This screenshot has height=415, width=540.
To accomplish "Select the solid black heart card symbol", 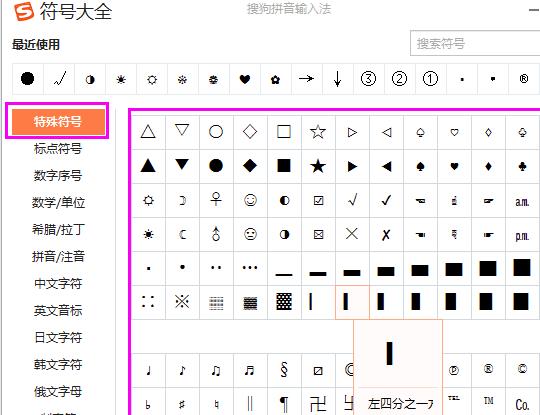I will click(454, 166).
